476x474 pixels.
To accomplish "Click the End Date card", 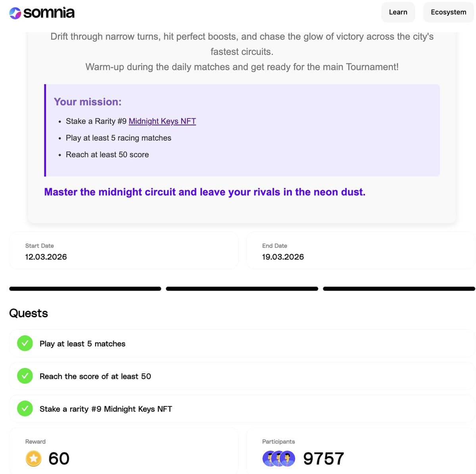I will (x=360, y=251).
